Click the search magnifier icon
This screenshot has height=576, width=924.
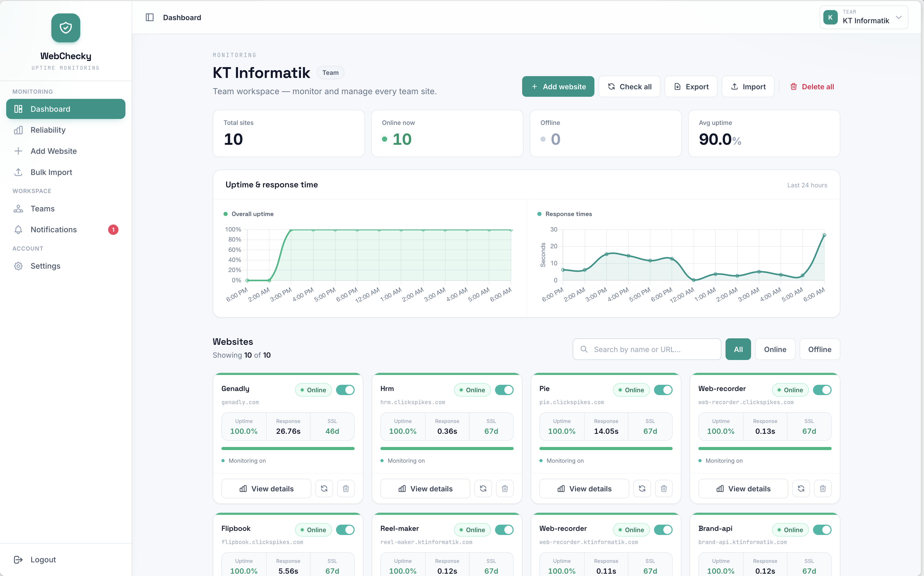point(584,349)
